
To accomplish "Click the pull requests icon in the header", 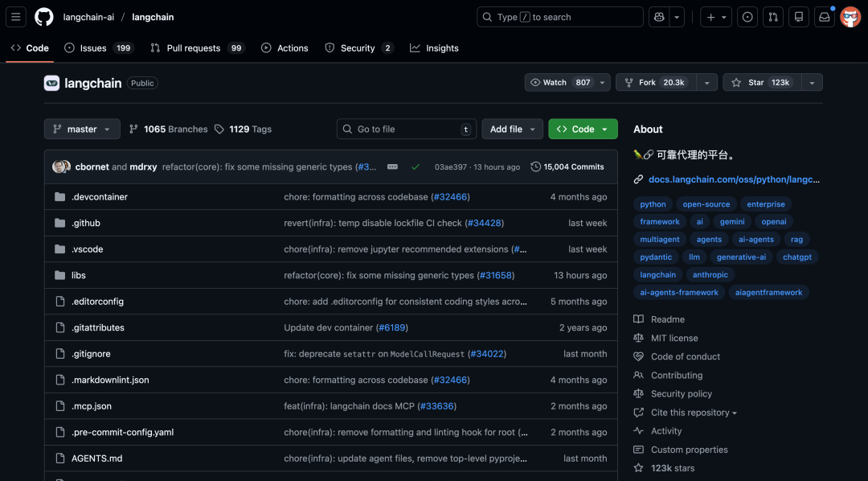I will [x=772, y=16].
